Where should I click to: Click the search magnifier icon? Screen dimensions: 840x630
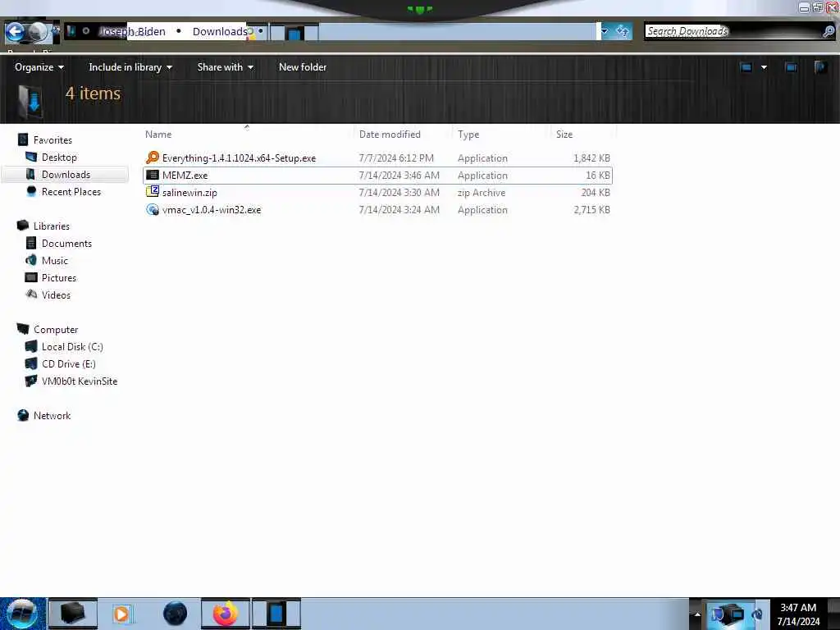[x=829, y=32]
